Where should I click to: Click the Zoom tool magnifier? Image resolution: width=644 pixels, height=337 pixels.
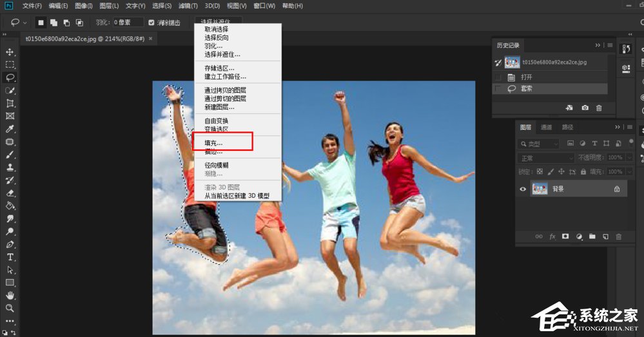click(x=10, y=308)
